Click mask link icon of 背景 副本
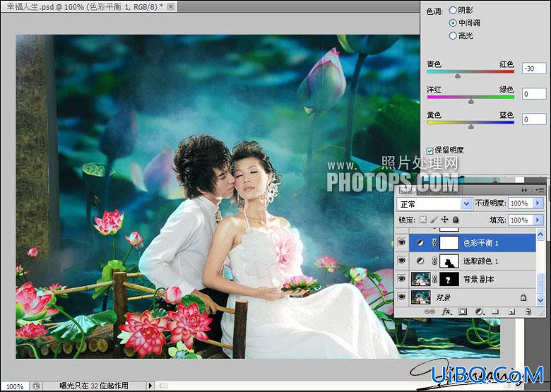The height and width of the screenshot is (392, 551). coord(434,279)
